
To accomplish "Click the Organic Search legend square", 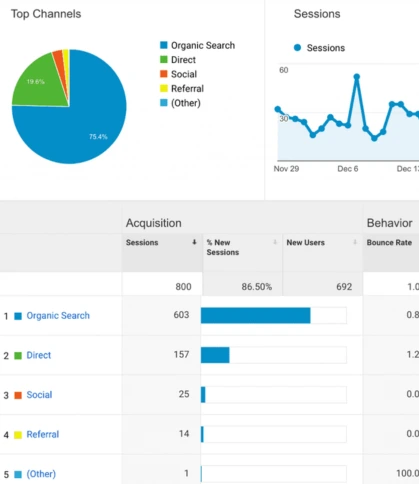I will coord(164,45).
